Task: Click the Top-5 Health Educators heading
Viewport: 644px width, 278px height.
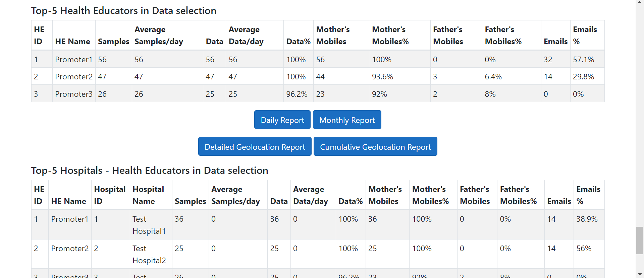Action: click(x=124, y=11)
